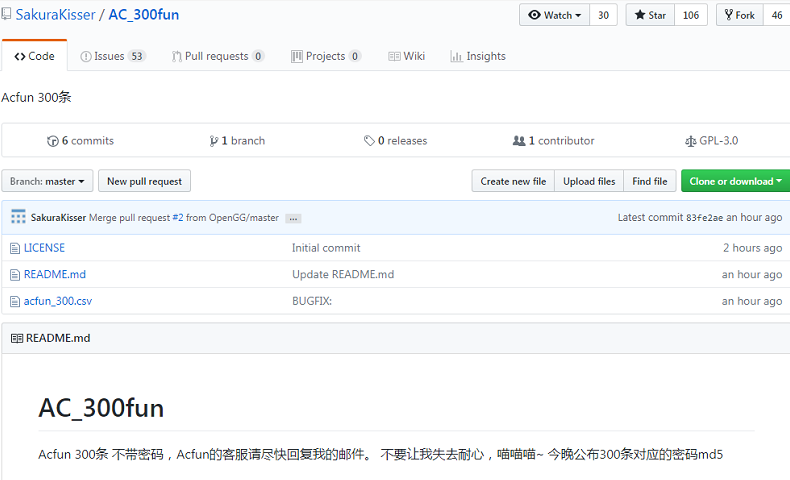This screenshot has width=790, height=480.
Task: Open the Watch notifications dropdown
Action: (x=554, y=15)
